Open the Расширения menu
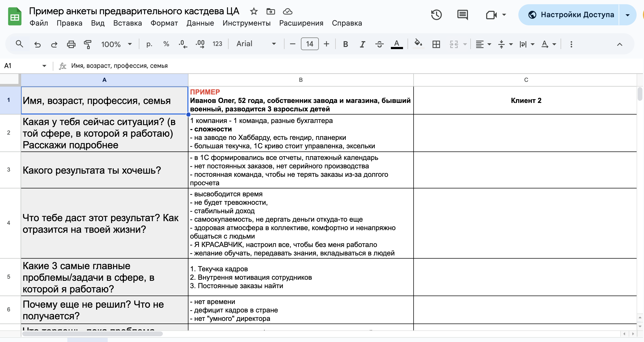Screen dimensions: 644x342 [x=301, y=23]
